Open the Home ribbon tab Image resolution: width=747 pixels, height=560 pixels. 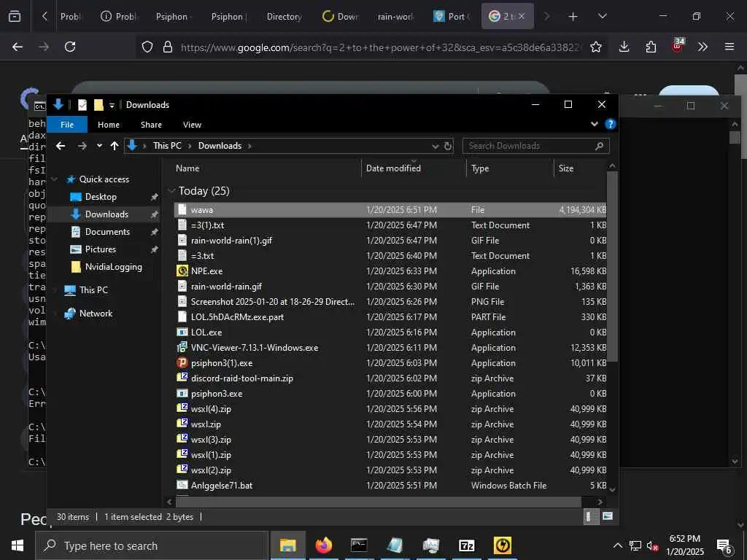click(x=109, y=125)
